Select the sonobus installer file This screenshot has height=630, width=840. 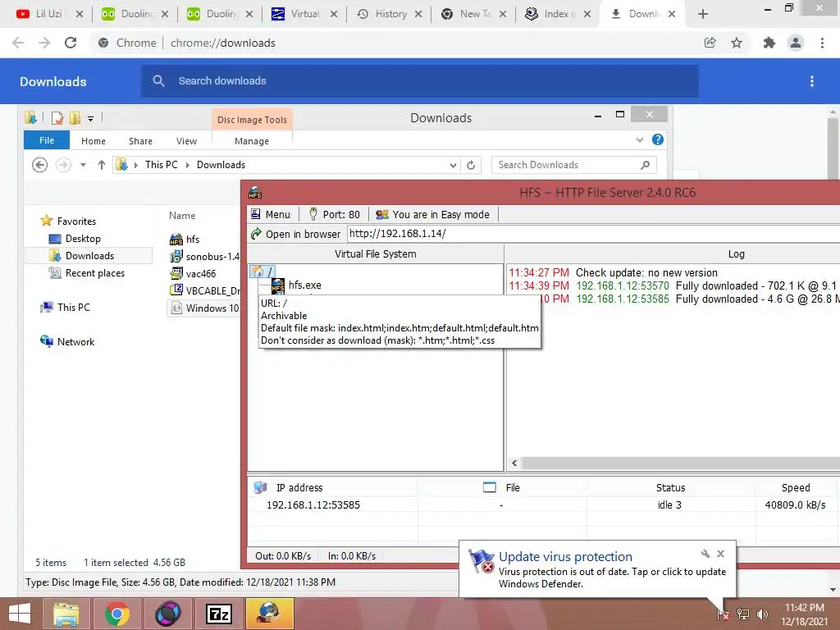click(x=204, y=256)
